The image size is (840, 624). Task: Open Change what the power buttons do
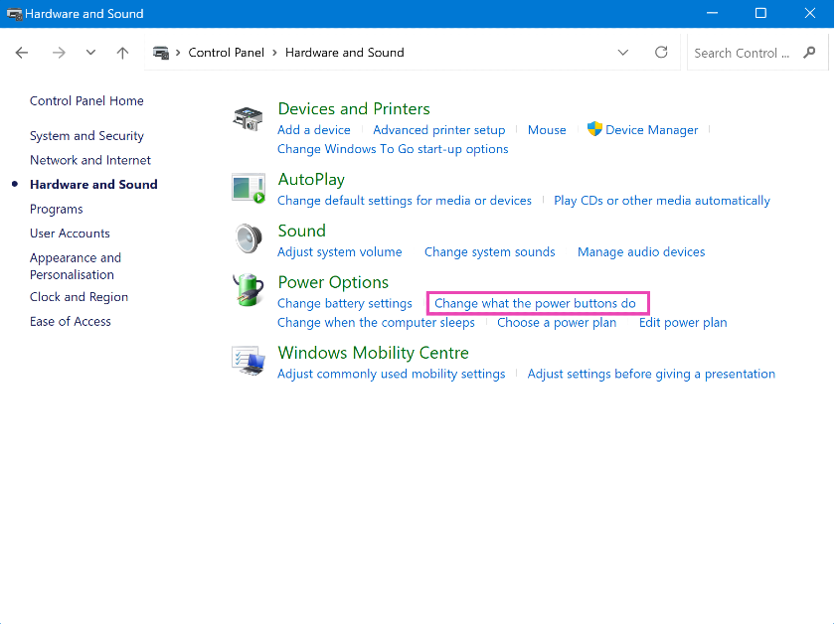[535, 303]
